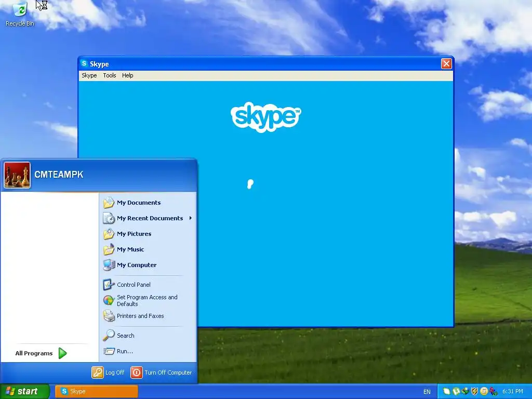Image resolution: width=532 pixels, height=399 pixels.
Task: Open the My Documents folder icon
Action: coord(109,203)
